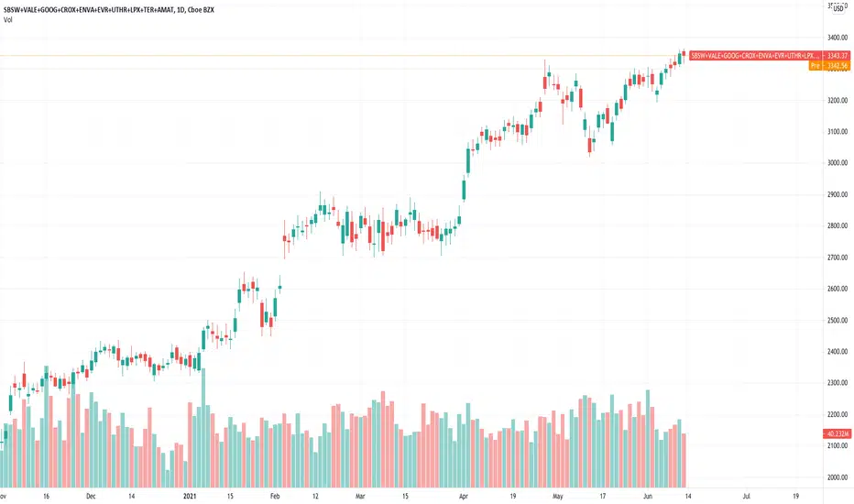Click the orange Pre 3342.56 price label
Screen dimensions: 854x504
(x=829, y=66)
